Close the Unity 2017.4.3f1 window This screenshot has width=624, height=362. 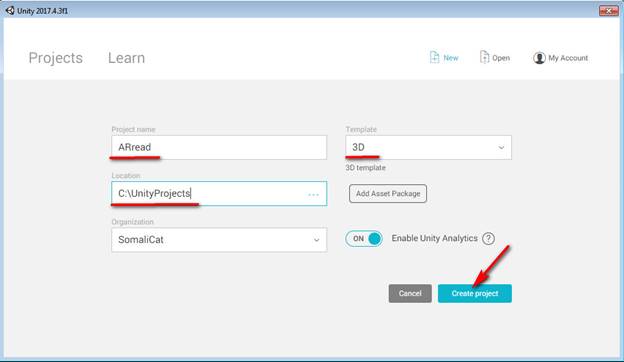point(608,11)
